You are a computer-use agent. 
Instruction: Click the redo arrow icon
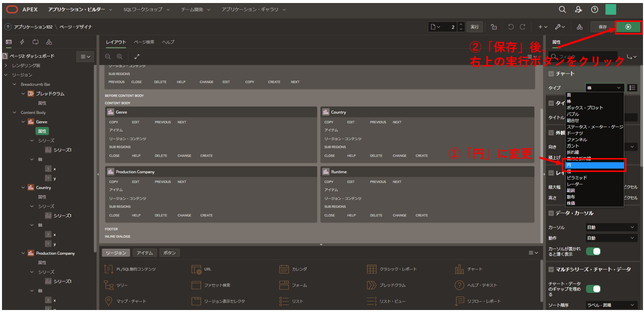tap(522, 26)
